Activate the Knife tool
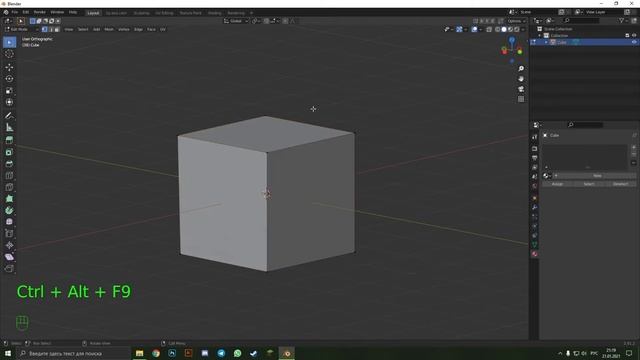The image size is (640, 360). click(x=9, y=187)
